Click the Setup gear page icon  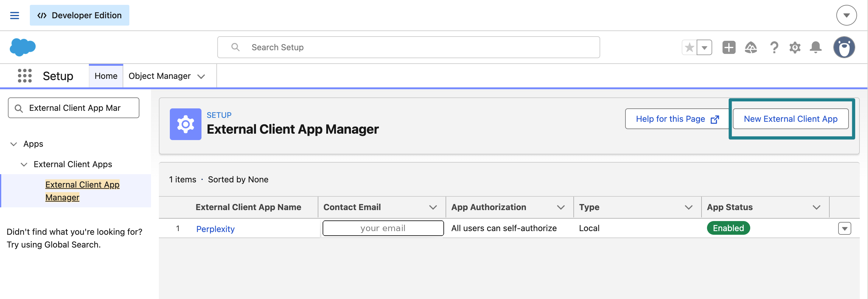[x=185, y=124]
